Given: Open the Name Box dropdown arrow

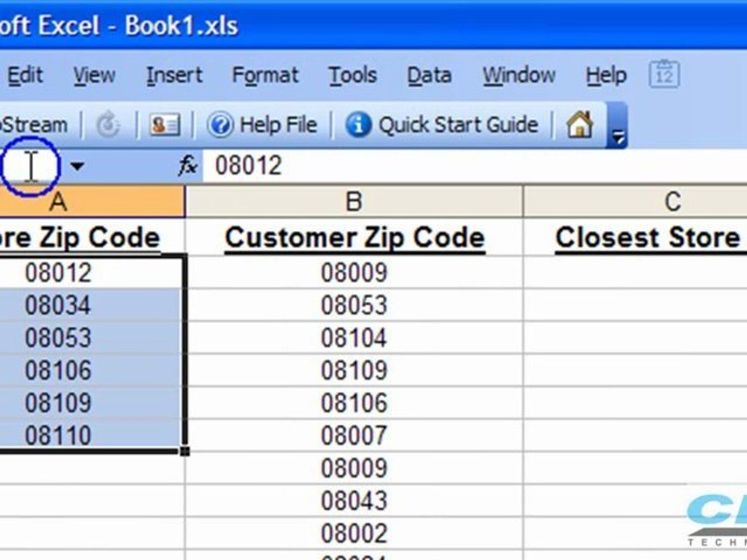Looking at the screenshot, I should click(77, 166).
